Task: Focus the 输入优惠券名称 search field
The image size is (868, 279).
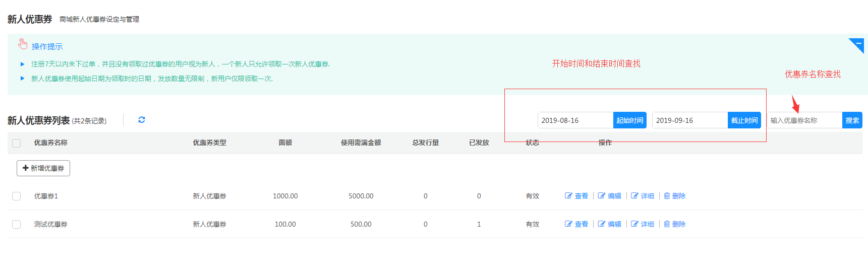Action: (804, 120)
